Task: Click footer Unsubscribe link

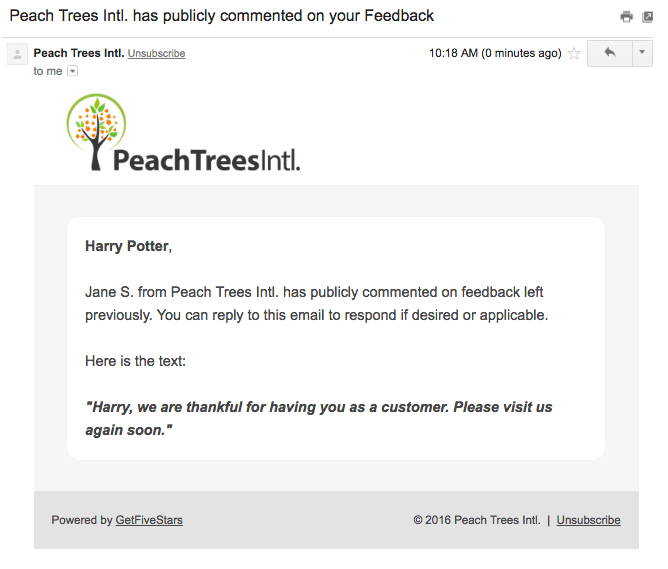Action: (588, 520)
